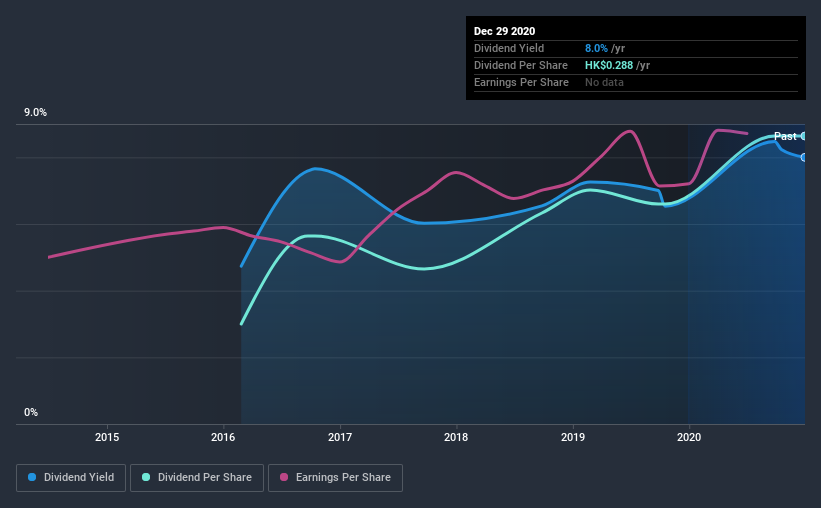This screenshot has height=508, width=821.
Task: Click the pink Earnings Per Share legend dot
Action: (x=284, y=477)
